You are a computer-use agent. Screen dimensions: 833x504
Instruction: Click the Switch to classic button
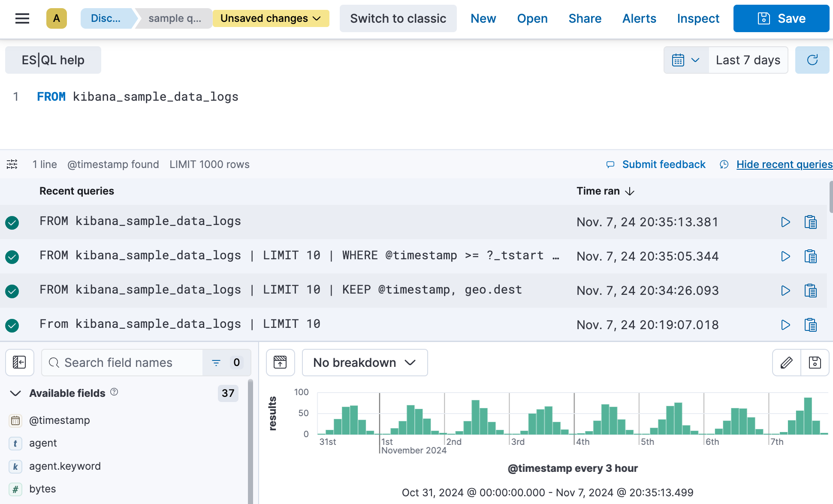click(398, 18)
